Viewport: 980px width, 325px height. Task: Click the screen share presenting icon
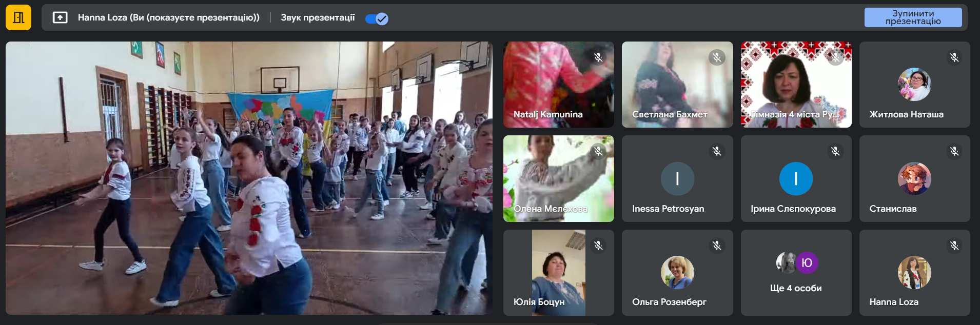click(x=60, y=18)
